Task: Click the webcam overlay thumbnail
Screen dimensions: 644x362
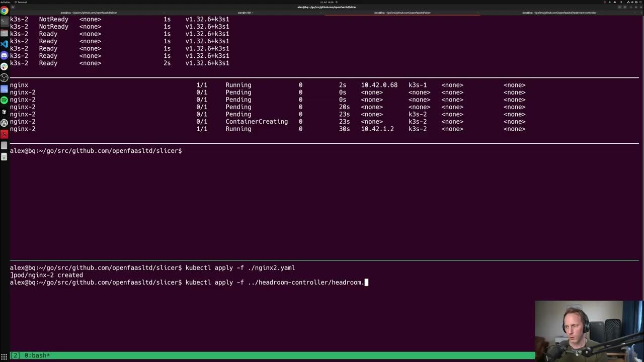Action: tap(589, 329)
